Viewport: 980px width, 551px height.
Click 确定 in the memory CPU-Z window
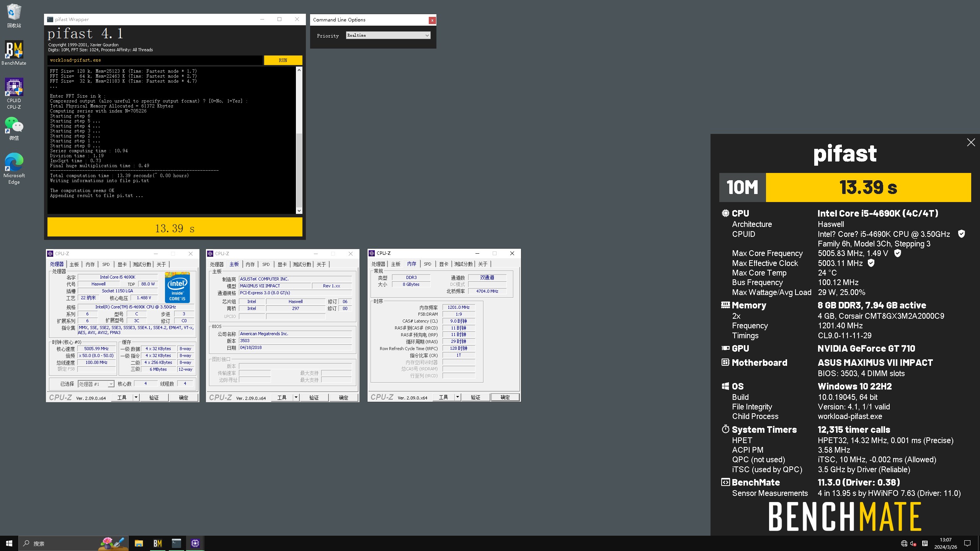505,397
